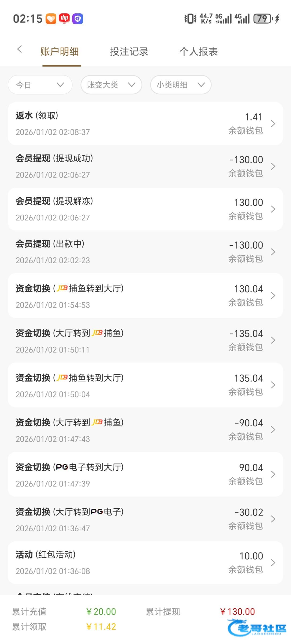Tap chevron beside 红包活动 10.00 entry
Image resolution: width=291 pixels, height=644 pixels.
click(x=273, y=563)
